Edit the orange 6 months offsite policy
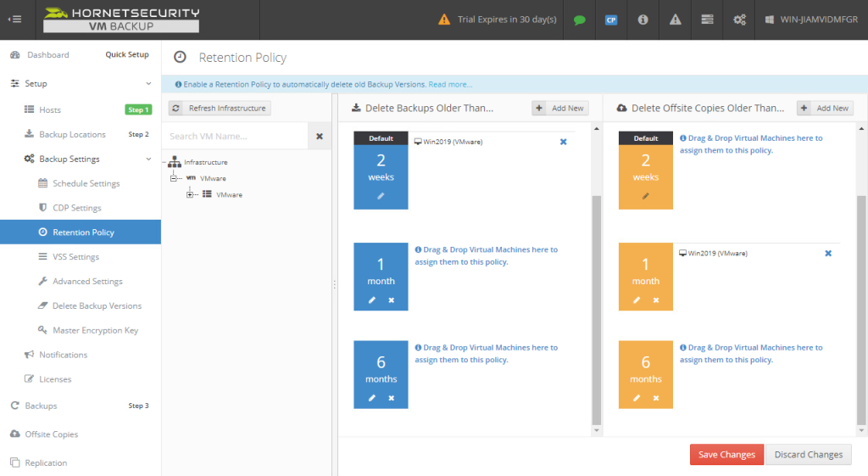The width and height of the screenshot is (868, 476). pyautogui.click(x=637, y=398)
